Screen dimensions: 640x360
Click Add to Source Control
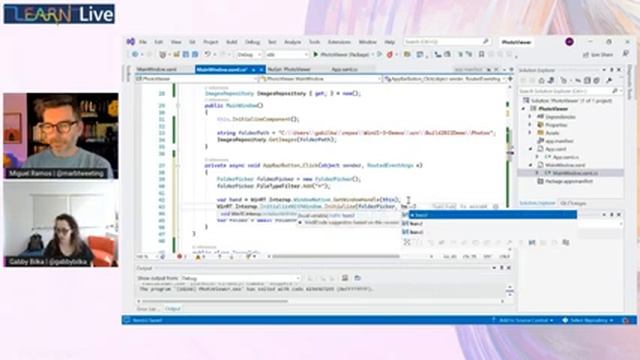click(523, 320)
